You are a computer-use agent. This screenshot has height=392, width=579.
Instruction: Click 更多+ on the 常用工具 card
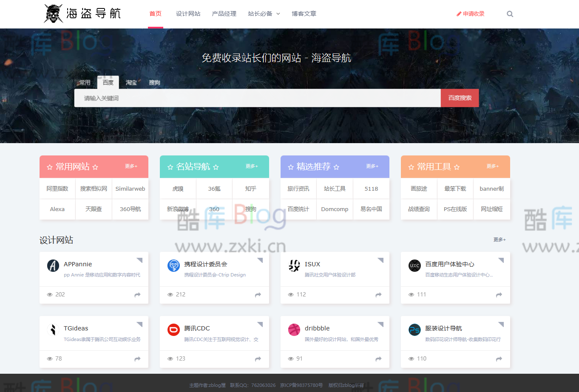[x=492, y=166]
